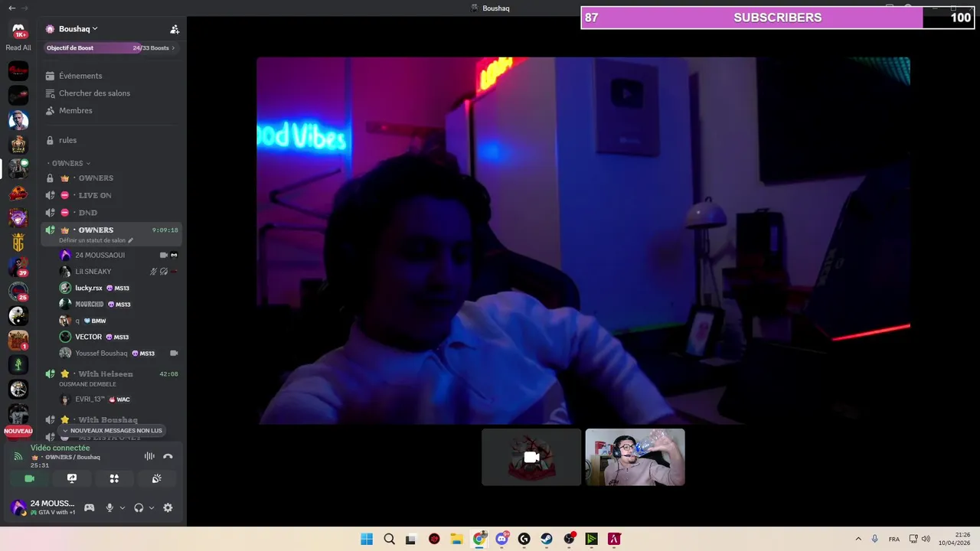980x551 pixels.
Task: Collapse the OWNERS category
Action: (70, 163)
